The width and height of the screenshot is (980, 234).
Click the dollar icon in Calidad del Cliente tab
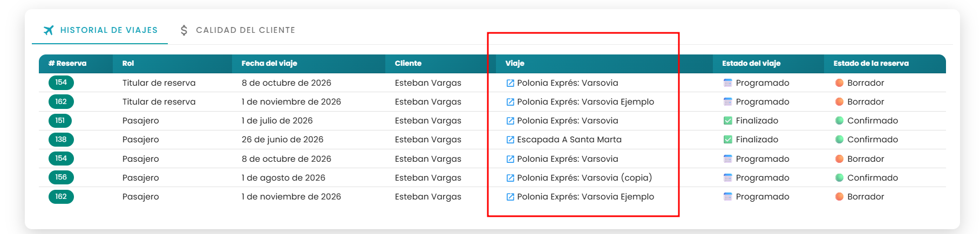pyautogui.click(x=184, y=30)
